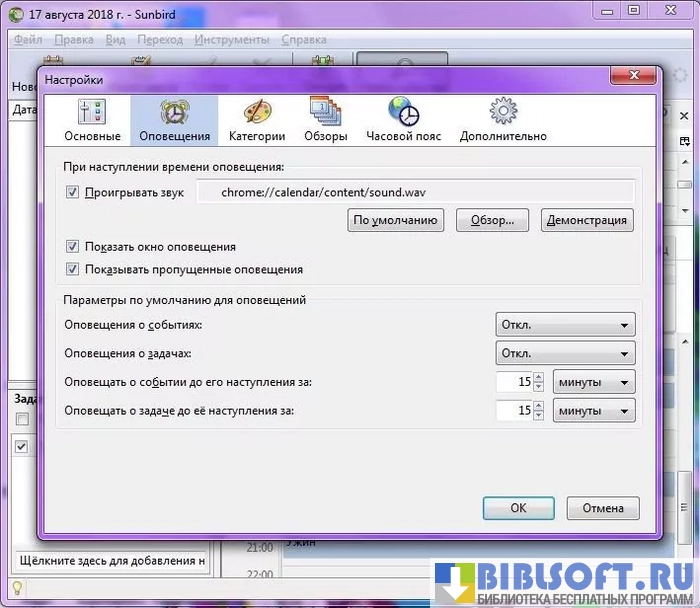Disable Показать окно оповещения checkbox

72,247
